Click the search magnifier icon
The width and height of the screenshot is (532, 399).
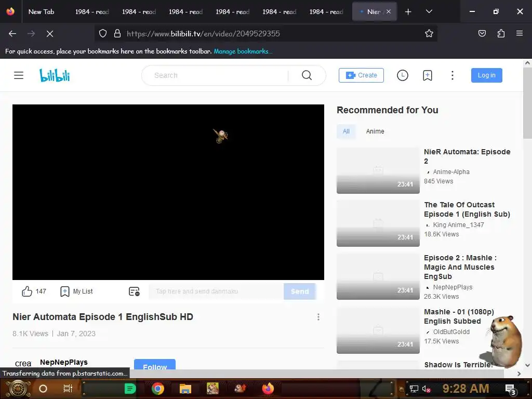coord(307,75)
